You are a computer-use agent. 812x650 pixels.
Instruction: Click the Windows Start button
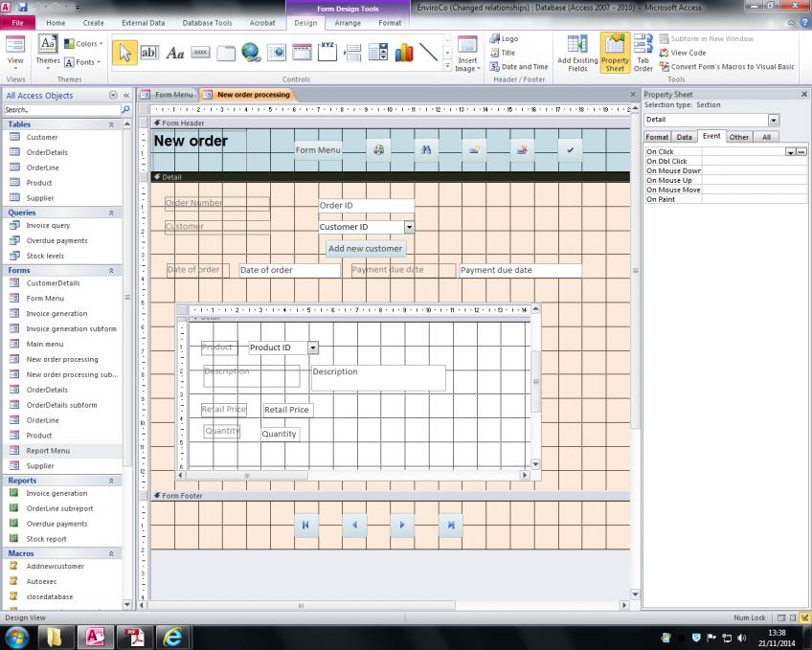pos(16,637)
